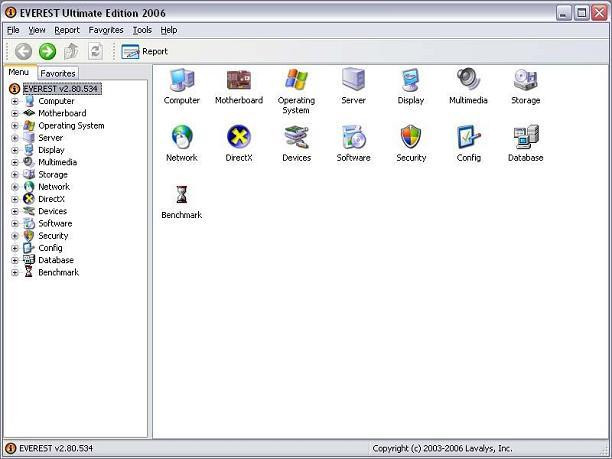Open the Report menu
The height and width of the screenshot is (459, 612).
tap(67, 30)
